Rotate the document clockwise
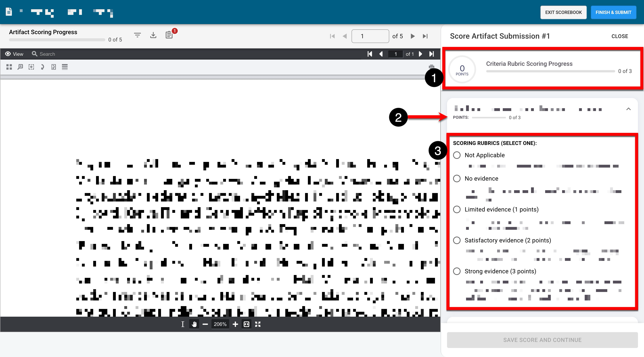Image resolution: width=644 pixels, height=357 pixels. click(42, 67)
